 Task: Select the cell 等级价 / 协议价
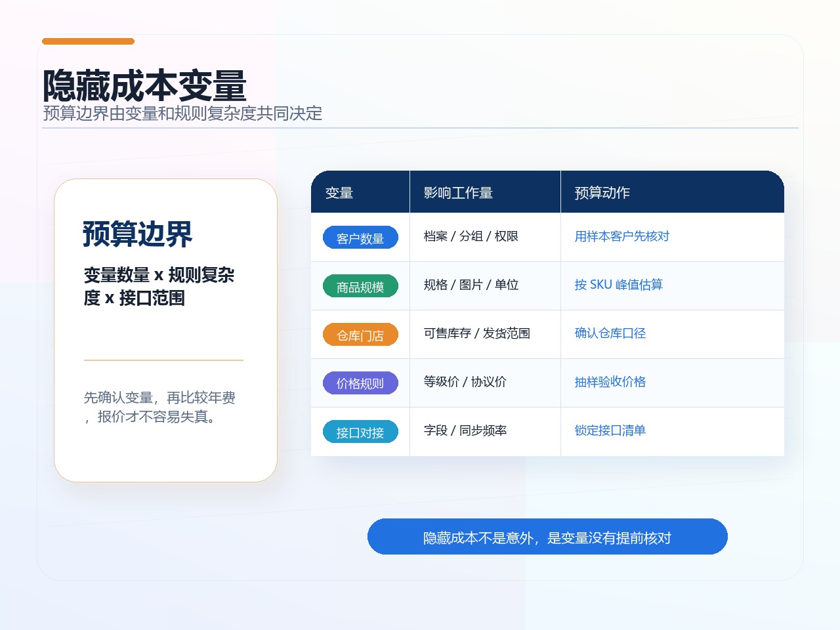(485, 383)
